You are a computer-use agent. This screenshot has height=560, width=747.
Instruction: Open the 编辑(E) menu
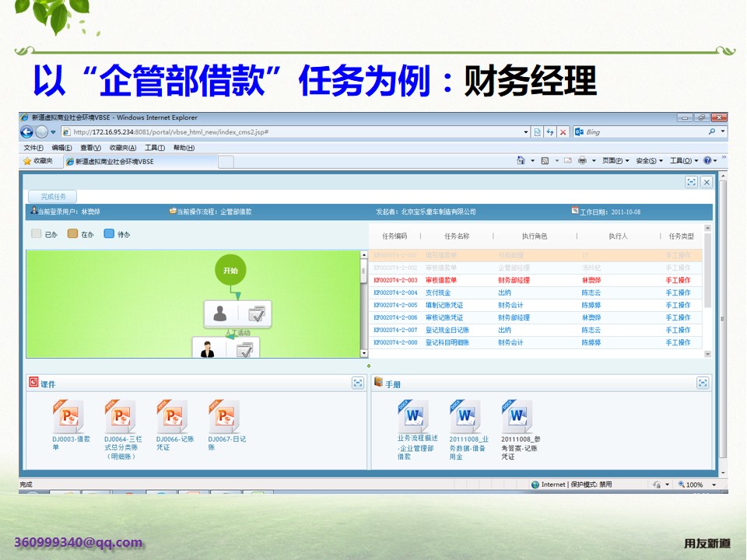pos(62,148)
